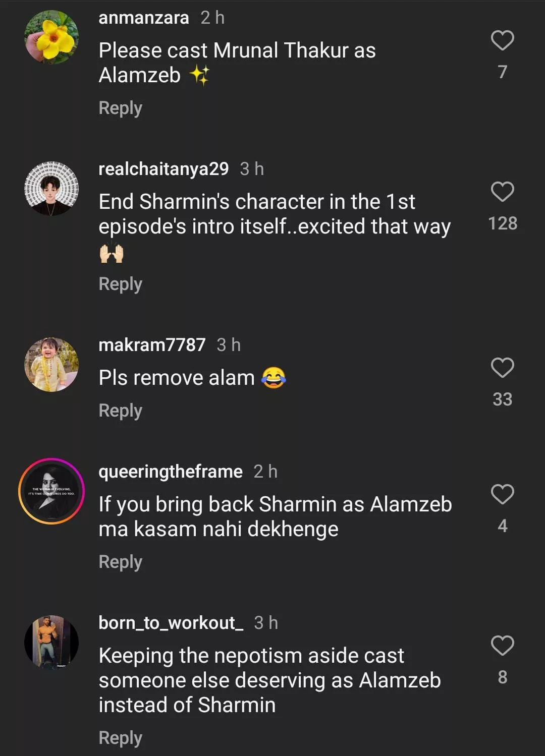Heart born_to_workout_'s nepotism comment
Image resolution: width=545 pixels, height=756 pixels.
point(502,646)
